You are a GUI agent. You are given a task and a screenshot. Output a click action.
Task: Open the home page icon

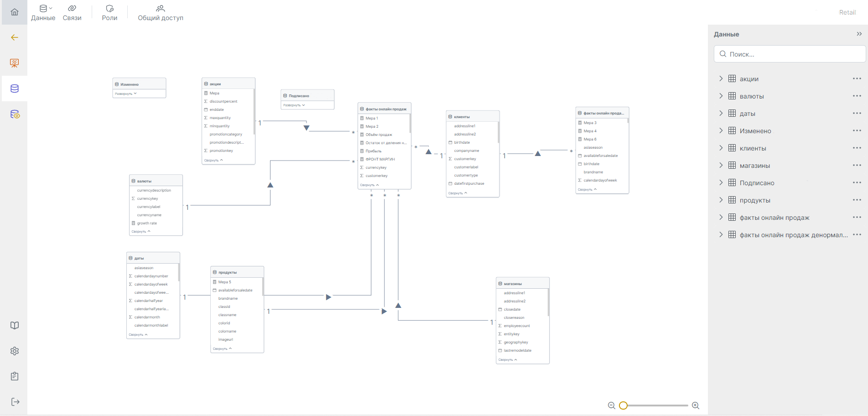(15, 12)
